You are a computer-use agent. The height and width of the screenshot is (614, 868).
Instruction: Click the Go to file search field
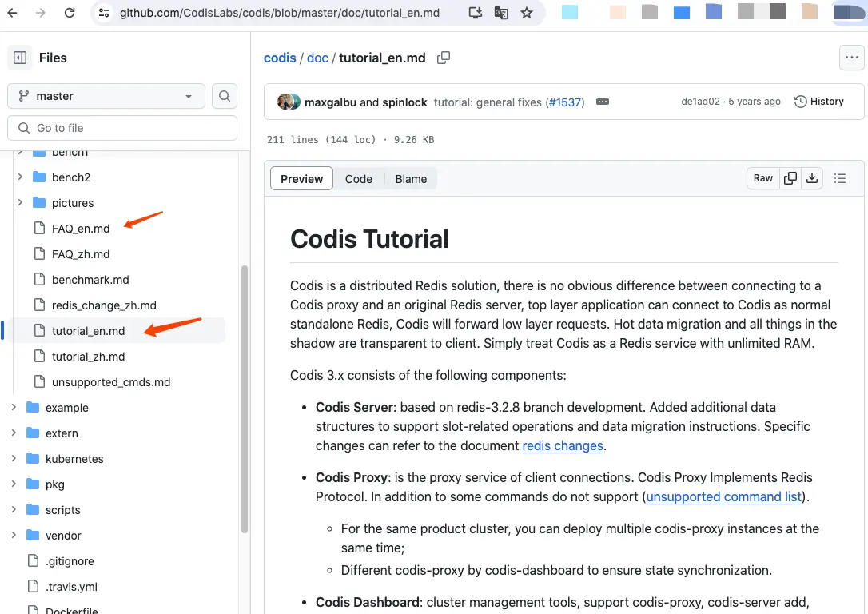(x=122, y=128)
